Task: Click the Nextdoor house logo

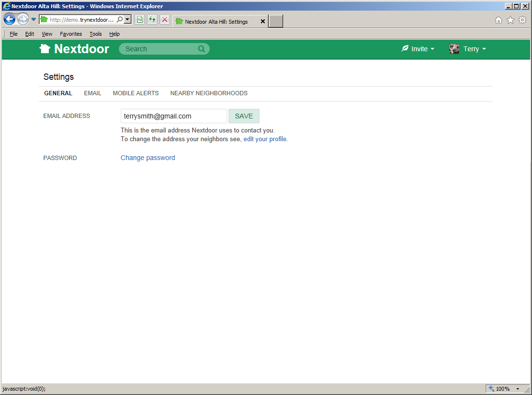Action: coord(45,48)
